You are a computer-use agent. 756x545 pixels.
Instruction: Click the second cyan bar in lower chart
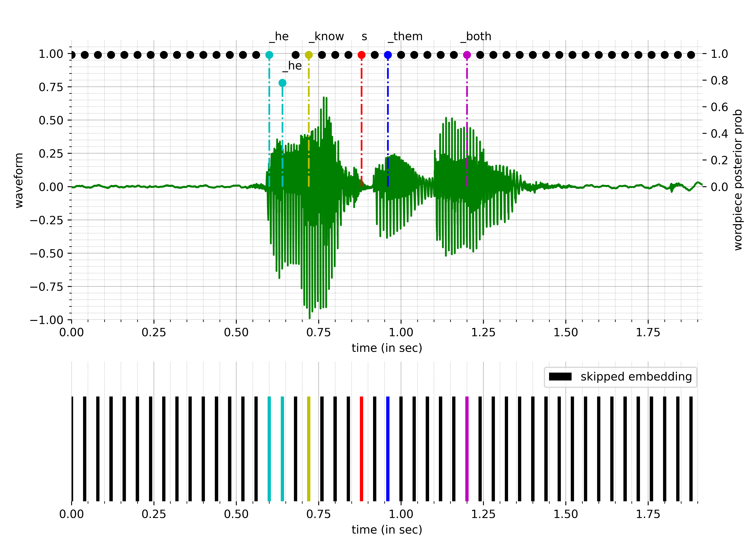[282, 448]
